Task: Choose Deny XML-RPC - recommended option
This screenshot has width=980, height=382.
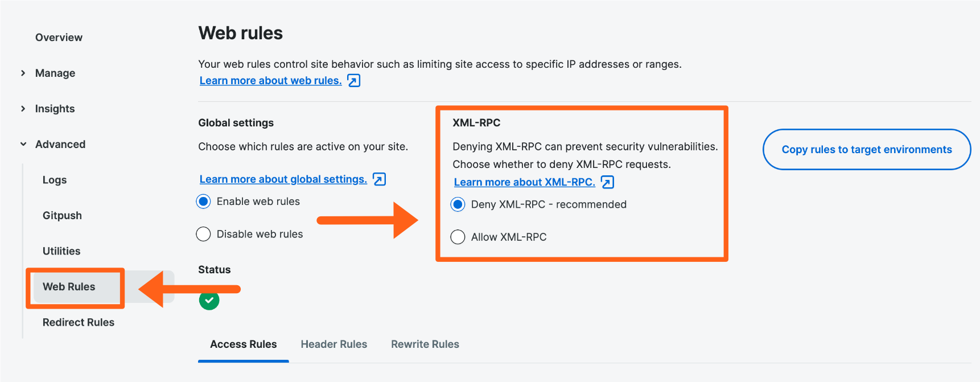Action: 458,204
